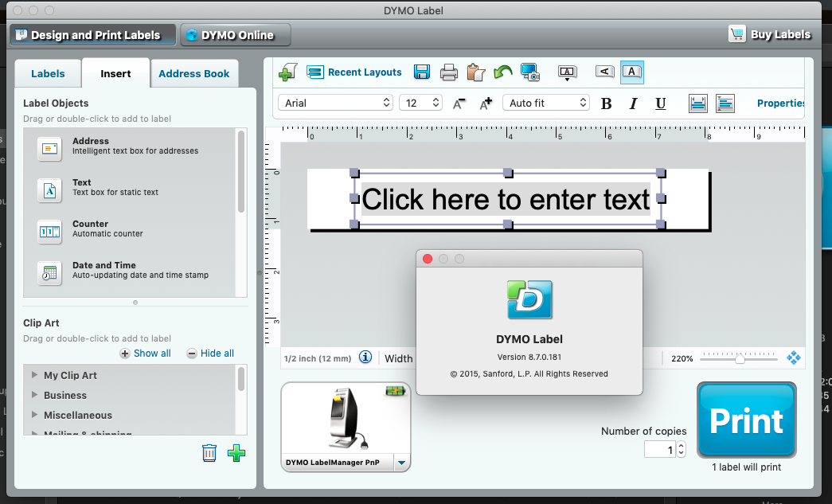Click the 220% zoom percentage text

(682, 358)
